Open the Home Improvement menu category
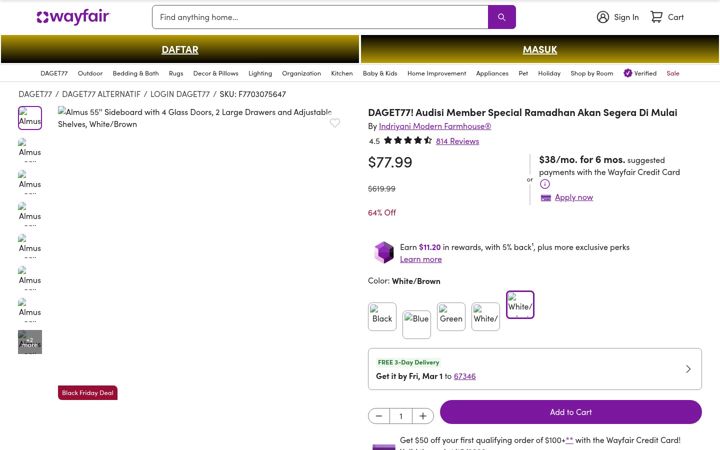The height and width of the screenshot is (450, 720). 437,73
